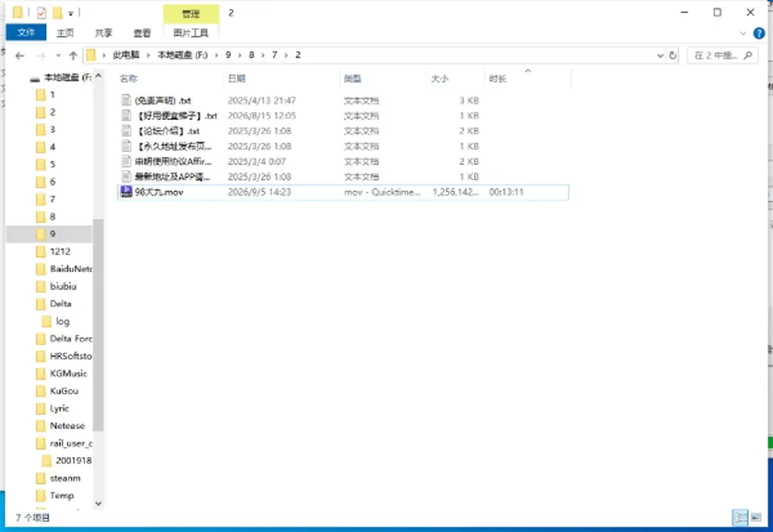The height and width of the screenshot is (532, 773).
Task: Sort files by the 时长 column header
Action: pyautogui.click(x=498, y=78)
